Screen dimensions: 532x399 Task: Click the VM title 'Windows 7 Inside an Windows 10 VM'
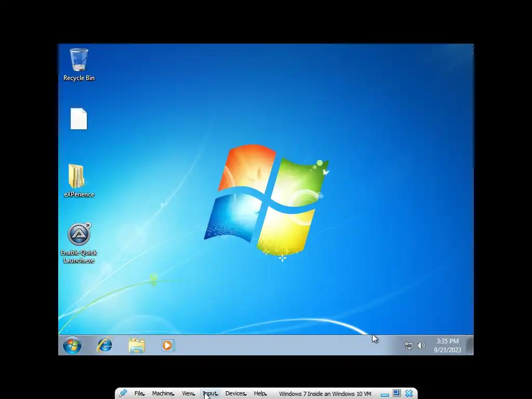325,394
